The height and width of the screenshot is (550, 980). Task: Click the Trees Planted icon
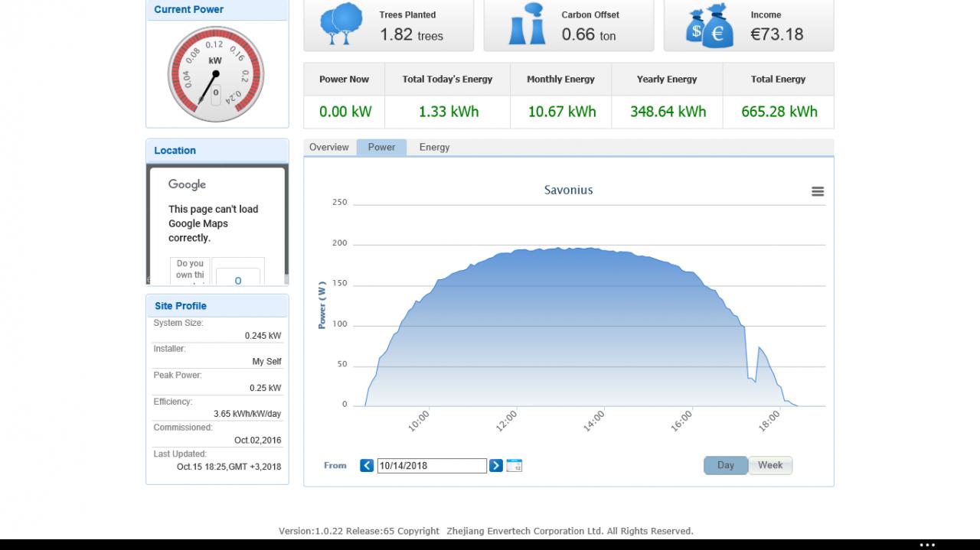coord(341,24)
